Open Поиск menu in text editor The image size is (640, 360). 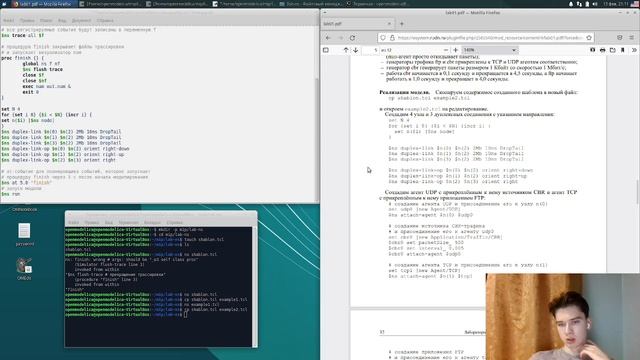pos(46,20)
